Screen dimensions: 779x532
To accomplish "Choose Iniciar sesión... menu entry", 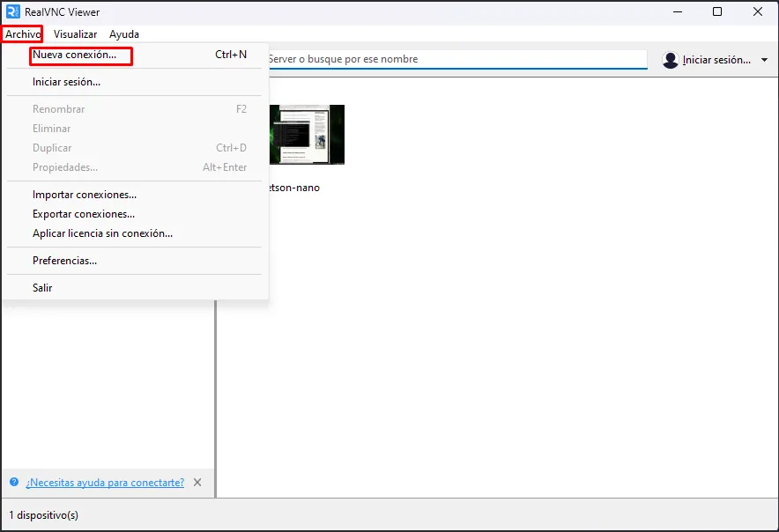I will [x=66, y=82].
